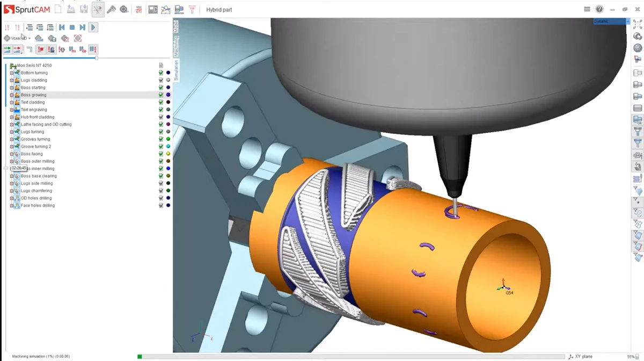
Task: Select the Grooves turning operation
Action: tap(35, 139)
